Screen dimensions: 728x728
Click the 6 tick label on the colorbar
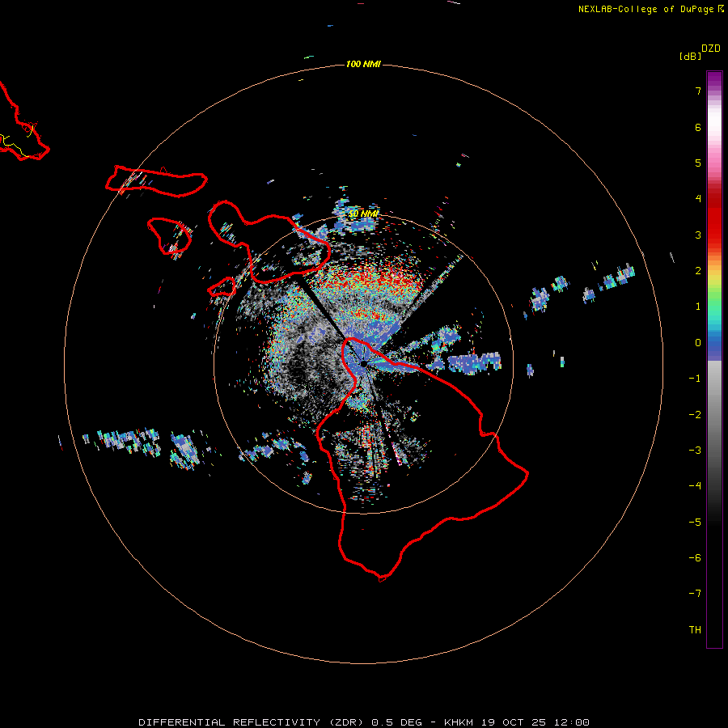pos(698,127)
